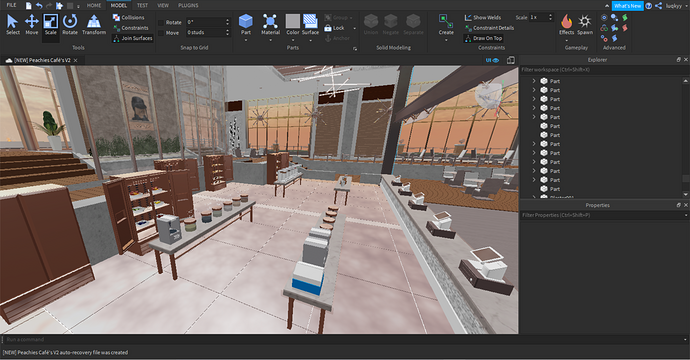Viewport: 690px width, 360px height.
Task: Enable the Move snap checkbox
Action: [161, 33]
